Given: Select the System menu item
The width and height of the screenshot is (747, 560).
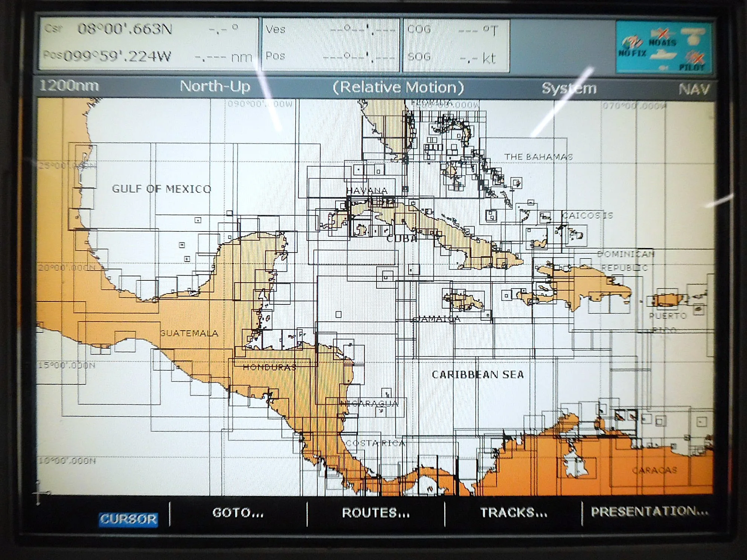Looking at the screenshot, I should pyautogui.click(x=569, y=87).
